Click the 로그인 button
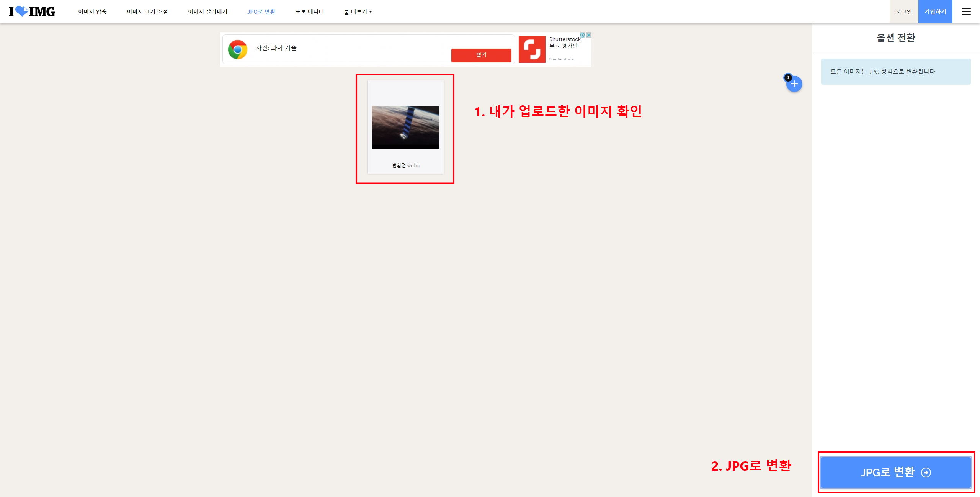The height and width of the screenshot is (497, 980). click(903, 11)
